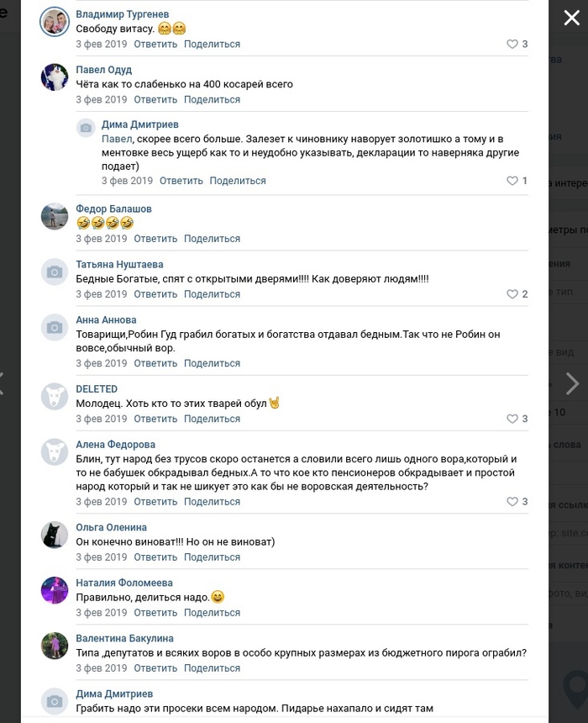Viewport: 588px width, 723px height.
Task: Open Наталия Фоломеева's purple avatar
Action: click(55, 590)
